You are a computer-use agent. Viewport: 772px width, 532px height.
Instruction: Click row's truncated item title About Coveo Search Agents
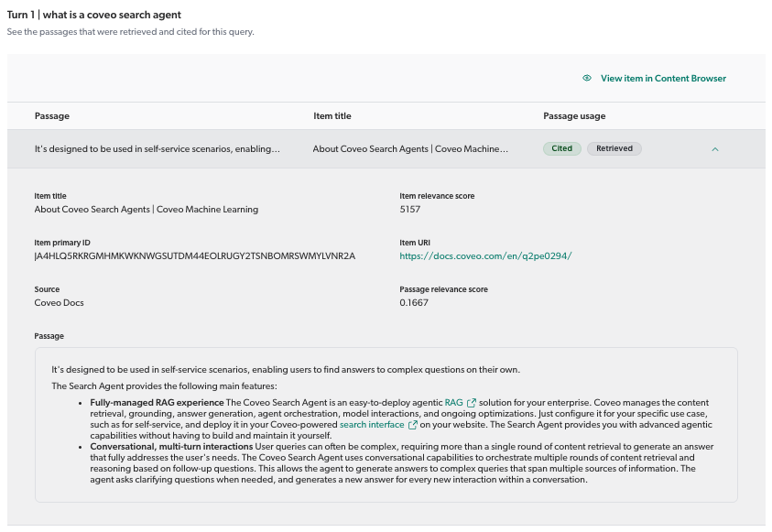(x=410, y=149)
